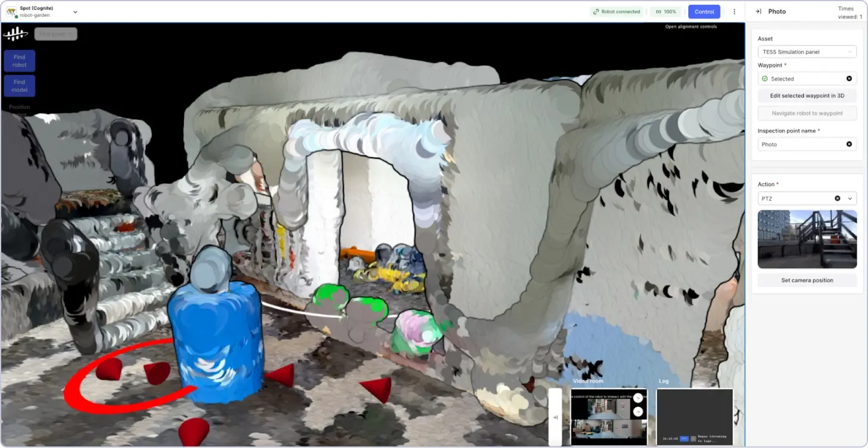
Task: Clear the selected Waypoint value
Action: (849, 79)
